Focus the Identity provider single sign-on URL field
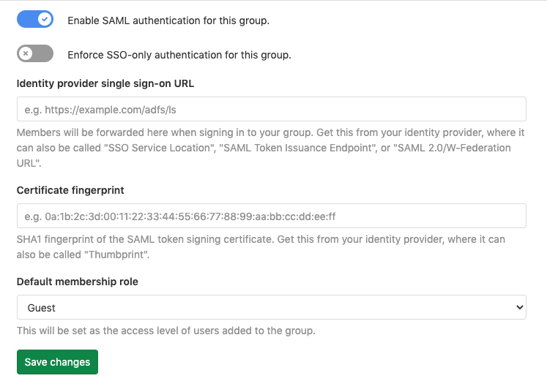Screen dimensions: 547x392 [x=271, y=109]
